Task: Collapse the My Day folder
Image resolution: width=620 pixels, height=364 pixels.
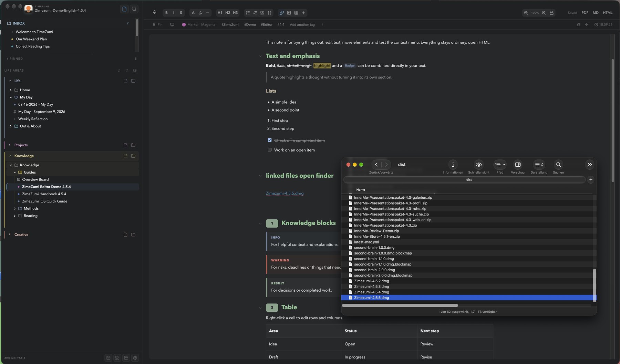Action: pos(11,97)
